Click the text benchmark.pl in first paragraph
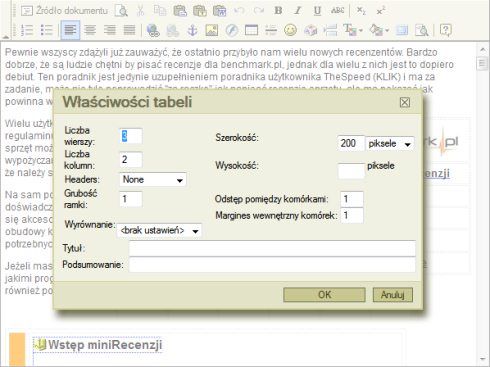The height and width of the screenshot is (367, 490). pyautogui.click(x=252, y=64)
